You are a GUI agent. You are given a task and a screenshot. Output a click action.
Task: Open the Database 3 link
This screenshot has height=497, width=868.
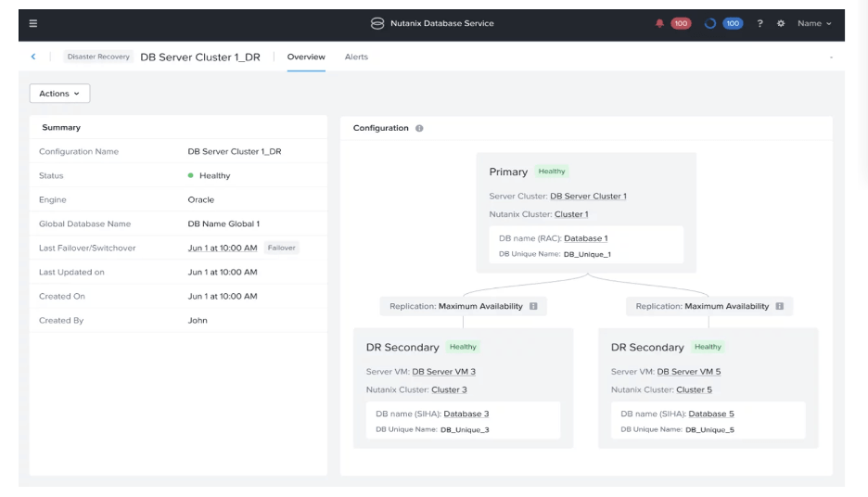466,414
